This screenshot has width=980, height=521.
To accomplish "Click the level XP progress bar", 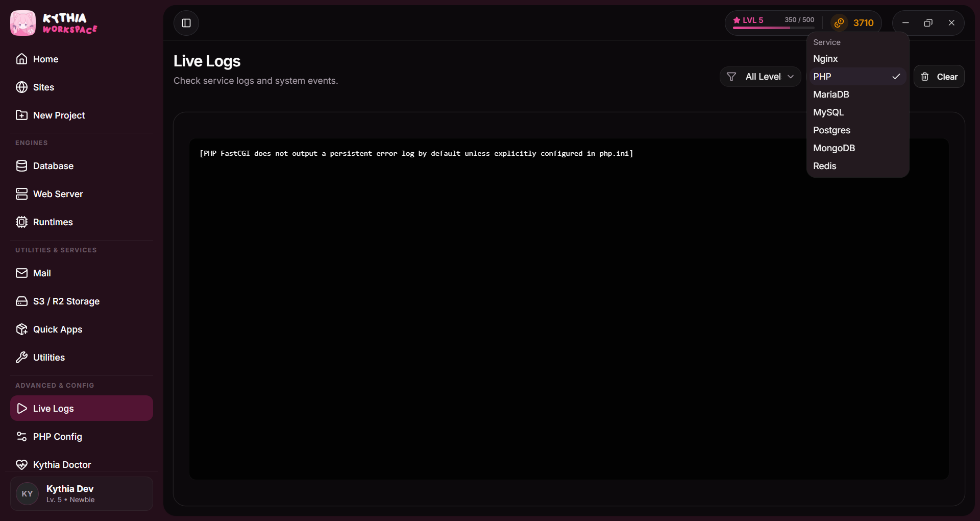I will pos(774,28).
